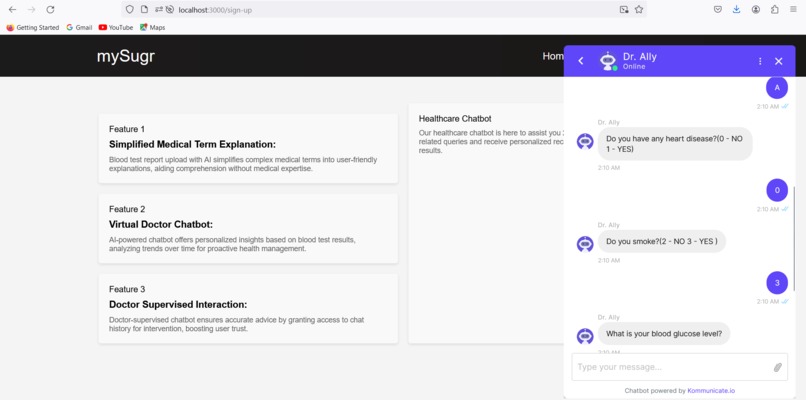The width and height of the screenshot is (806, 400).
Task: Click bot avatar beside blood glucose question
Action: [585, 336]
